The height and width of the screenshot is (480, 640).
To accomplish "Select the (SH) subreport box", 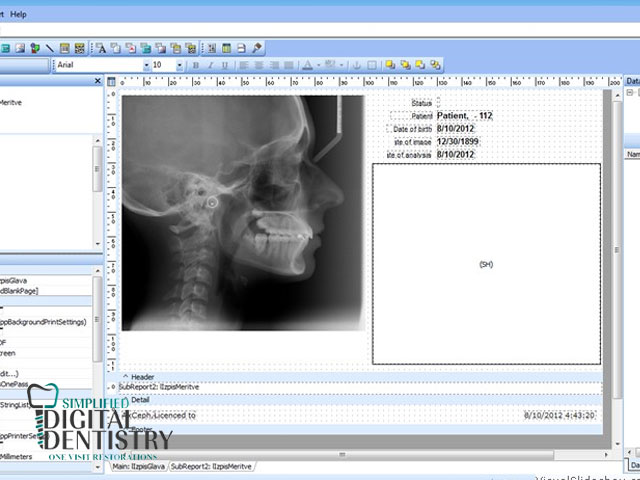I will click(x=486, y=264).
